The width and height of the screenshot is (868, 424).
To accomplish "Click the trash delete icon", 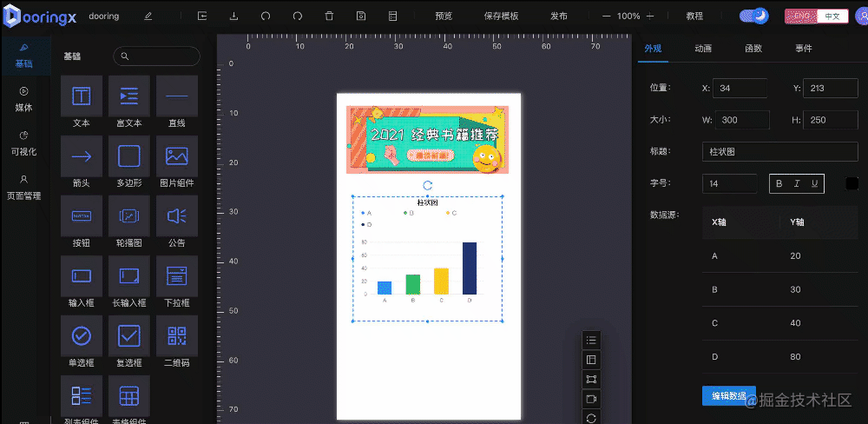I will click(x=329, y=16).
